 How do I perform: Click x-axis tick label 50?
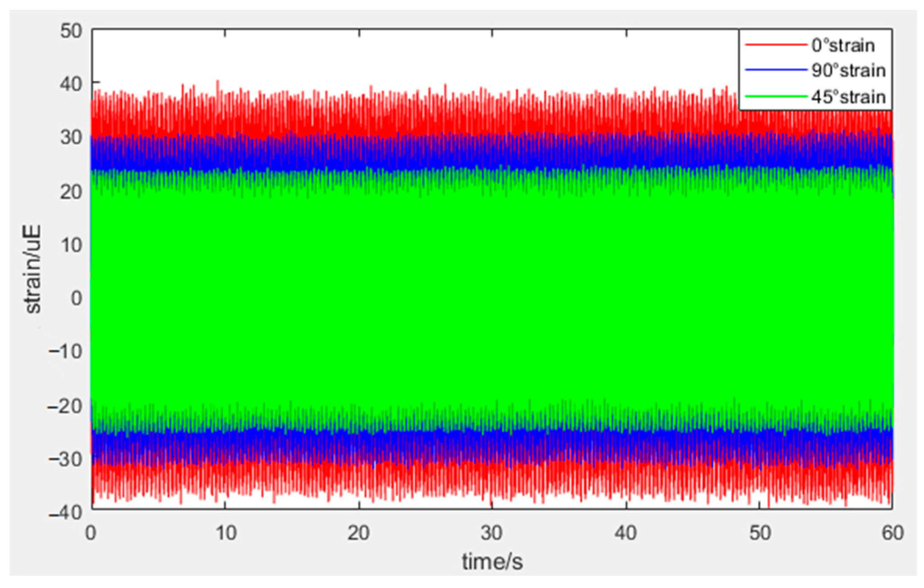pyautogui.click(x=760, y=533)
